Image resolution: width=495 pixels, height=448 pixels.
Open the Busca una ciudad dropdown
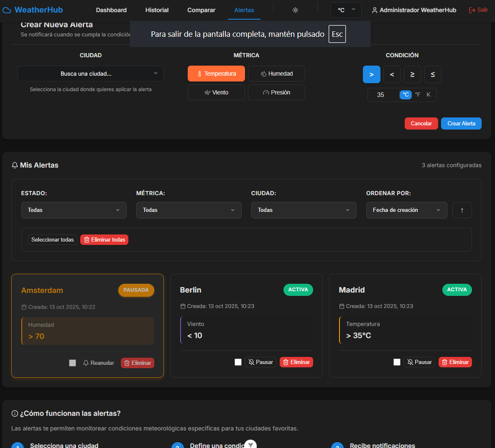click(x=90, y=74)
